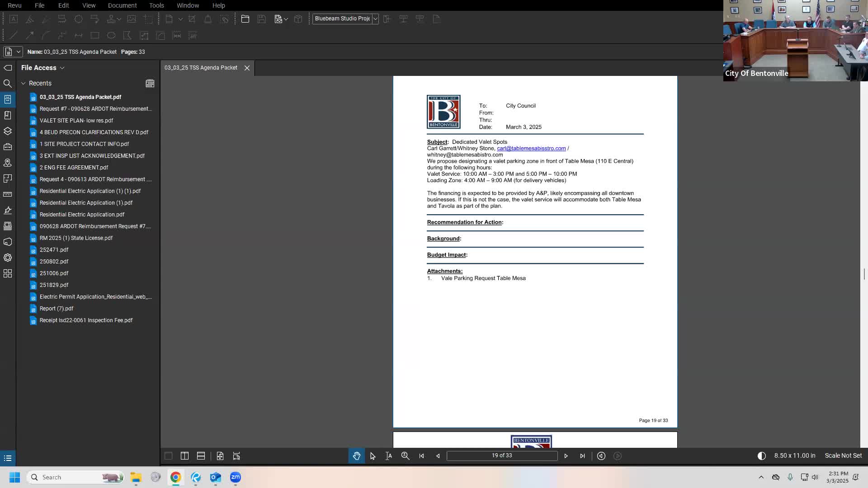868x488 pixels.
Task: Select the Rectangle markup tool
Action: click(95, 35)
